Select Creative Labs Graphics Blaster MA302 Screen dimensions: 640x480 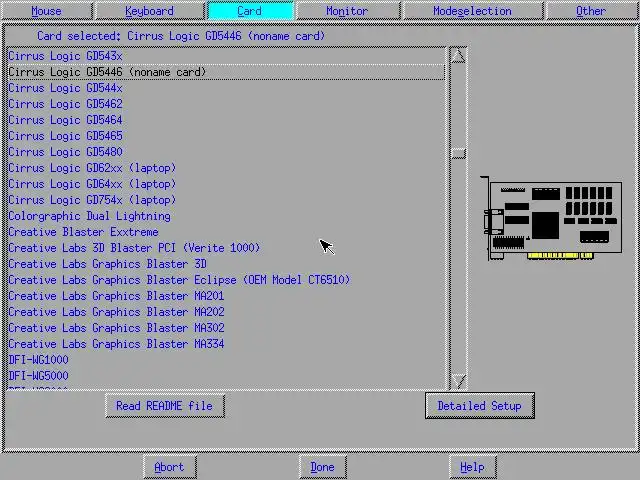227,328
